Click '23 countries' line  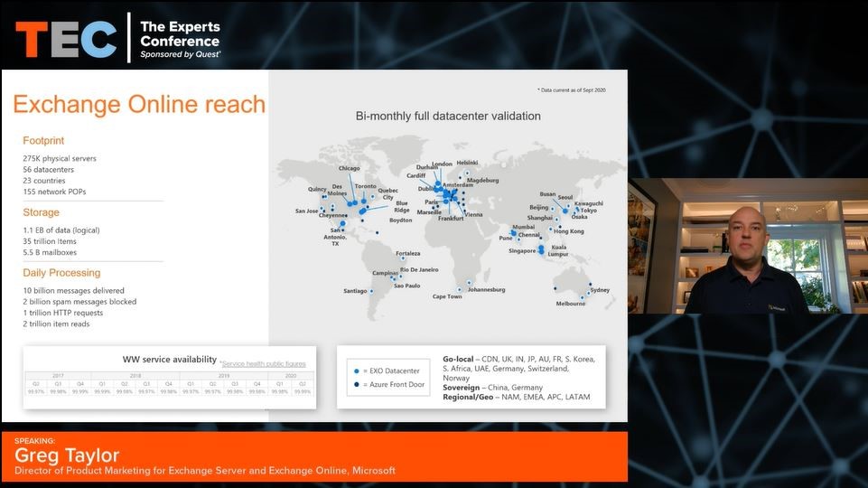pos(43,181)
